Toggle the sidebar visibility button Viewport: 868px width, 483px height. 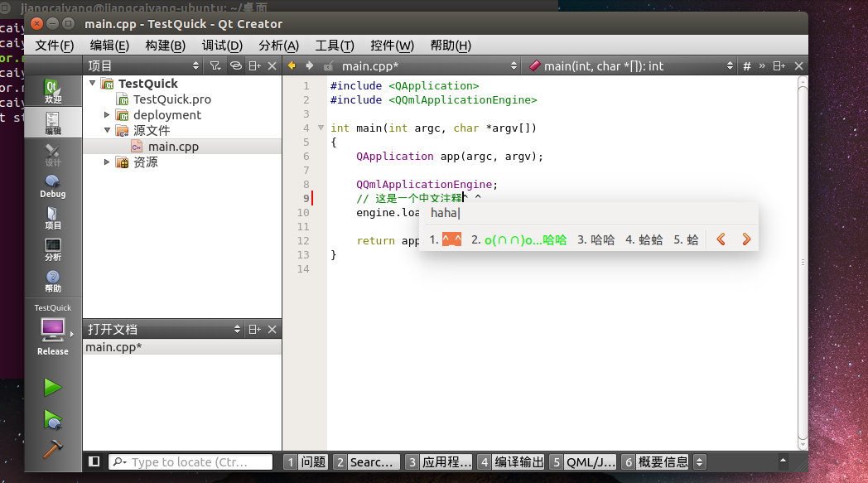pyautogui.click(x=94, y=461)
